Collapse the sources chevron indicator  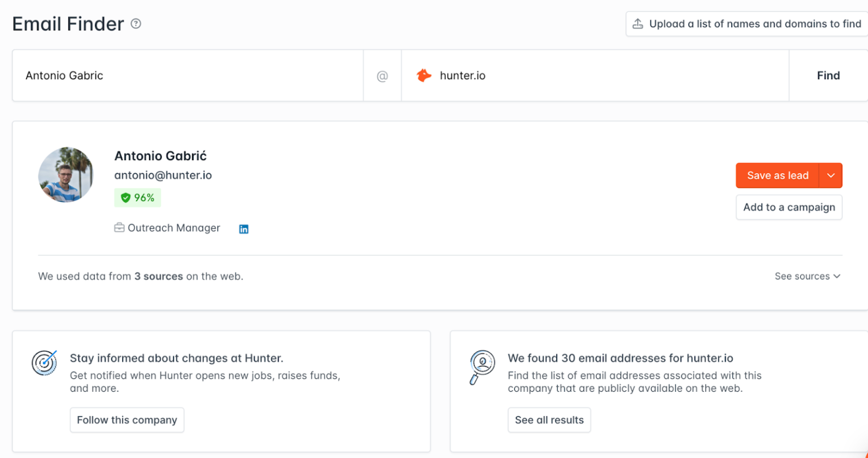pos(837,276)
